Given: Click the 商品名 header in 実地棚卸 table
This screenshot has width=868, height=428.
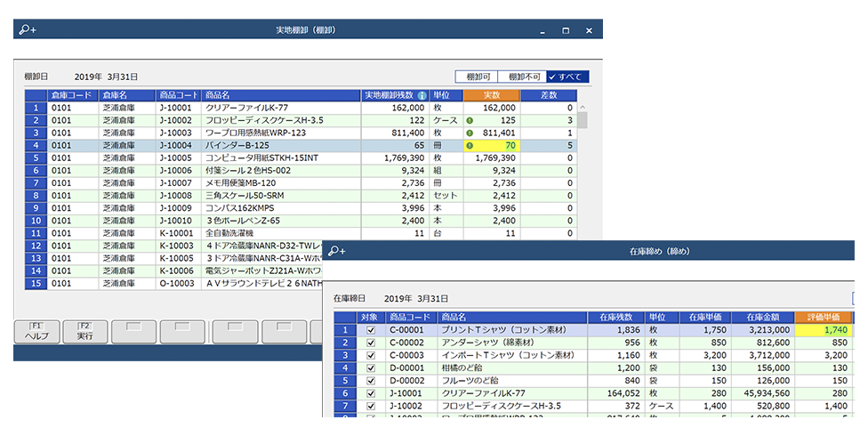Looking at the screenshot, I should coord(281,95).
